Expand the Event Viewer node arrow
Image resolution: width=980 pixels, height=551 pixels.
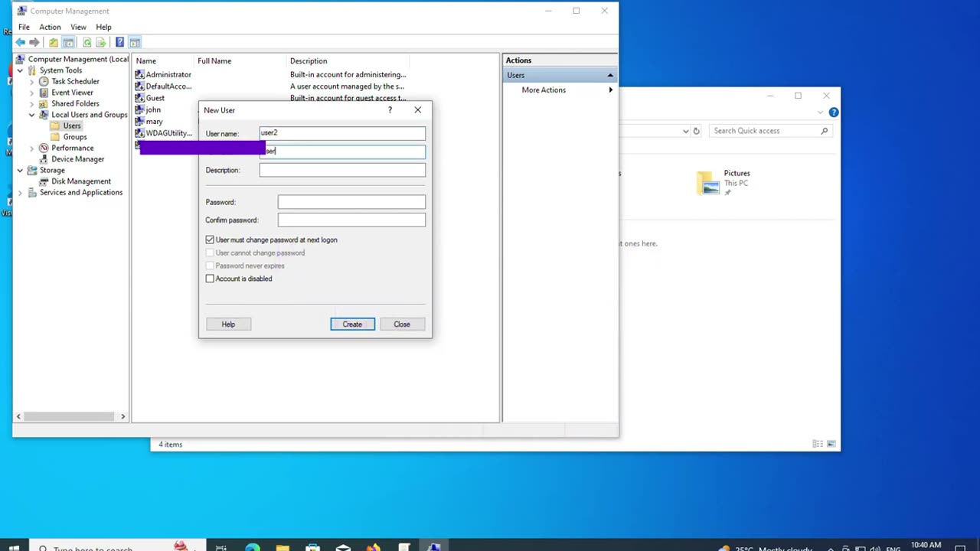pos(31,93)
